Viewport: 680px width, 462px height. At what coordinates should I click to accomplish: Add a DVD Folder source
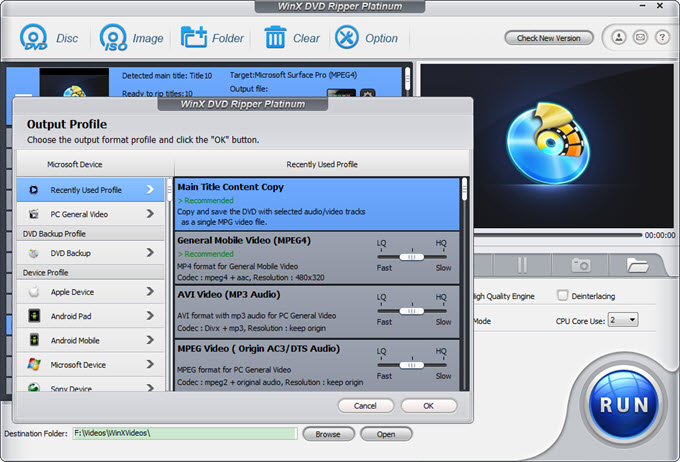pos(193,37)
